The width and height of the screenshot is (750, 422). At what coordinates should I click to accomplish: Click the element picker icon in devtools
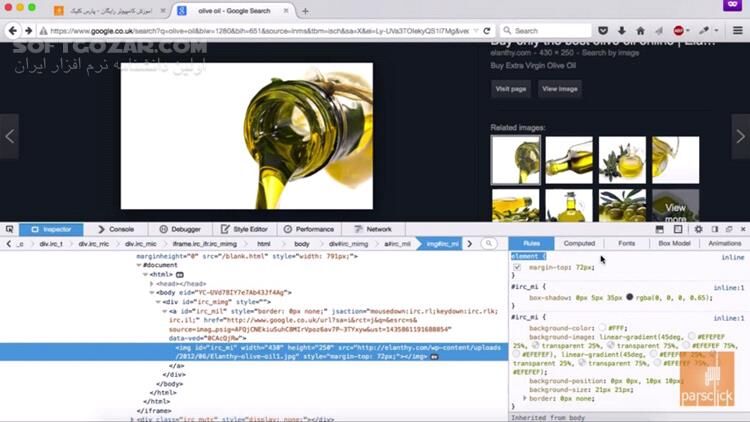(10, 229)
